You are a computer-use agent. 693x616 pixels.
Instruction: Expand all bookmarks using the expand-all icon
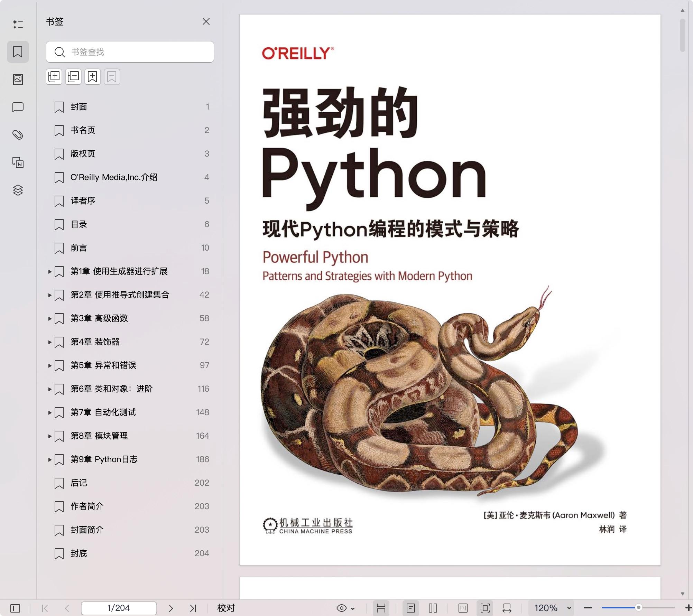click(54, 77)
